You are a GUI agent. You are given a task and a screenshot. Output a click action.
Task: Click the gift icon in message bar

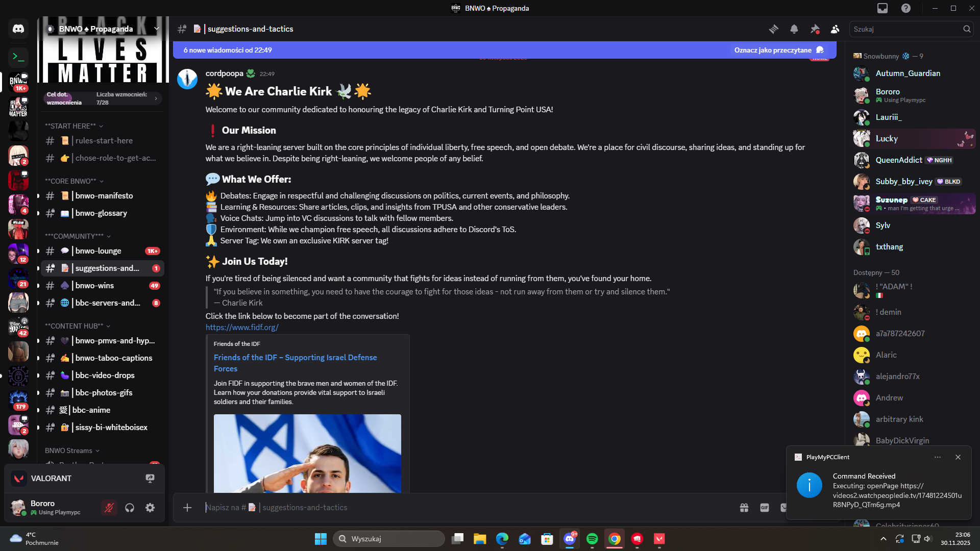744,508
